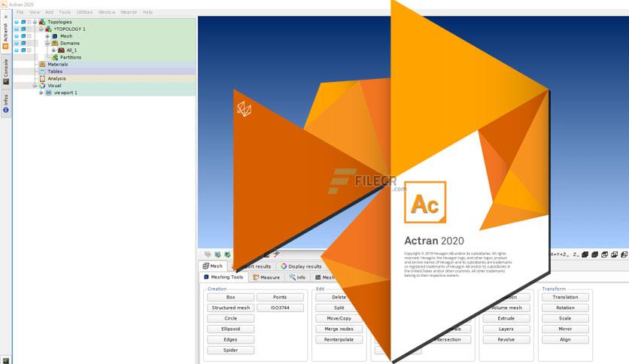Toggle visibility circle for the Domains row
Screen dimensions: 629x364
tap(17, 43)
